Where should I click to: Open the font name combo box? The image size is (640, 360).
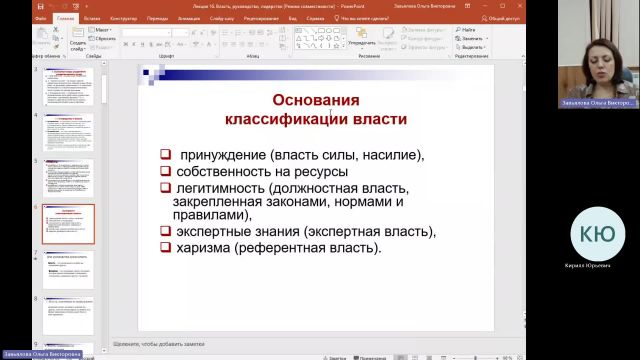[x=146, y=32]
